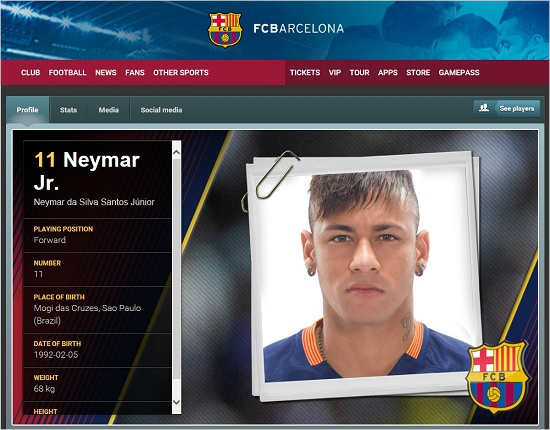Image resolution: width=550 pixels, height=430 pixels.
Task: Go to the NEWS section
Action: [106, 73]
